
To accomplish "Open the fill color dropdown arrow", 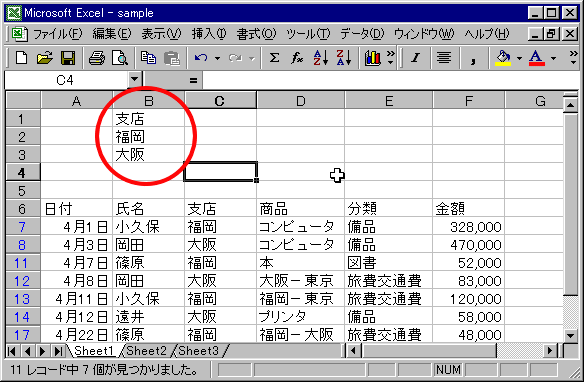I will (x=519, y=58).
